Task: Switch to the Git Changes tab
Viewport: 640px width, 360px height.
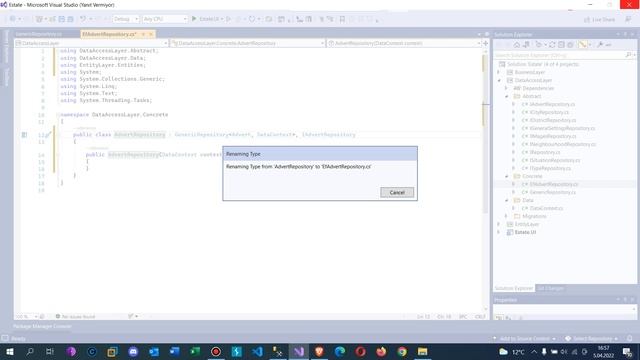Action: pyautogui.click(x=550, y=288)
